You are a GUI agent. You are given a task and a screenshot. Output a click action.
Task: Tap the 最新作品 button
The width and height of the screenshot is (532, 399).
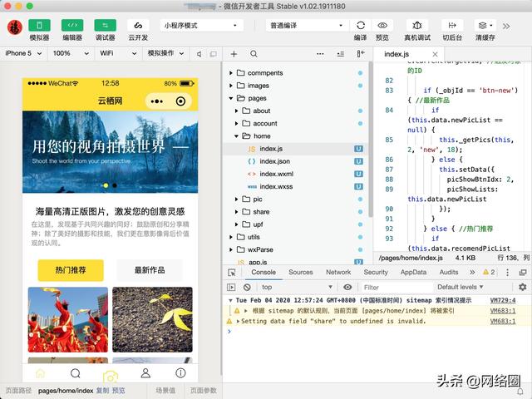[x=150, y=270]
